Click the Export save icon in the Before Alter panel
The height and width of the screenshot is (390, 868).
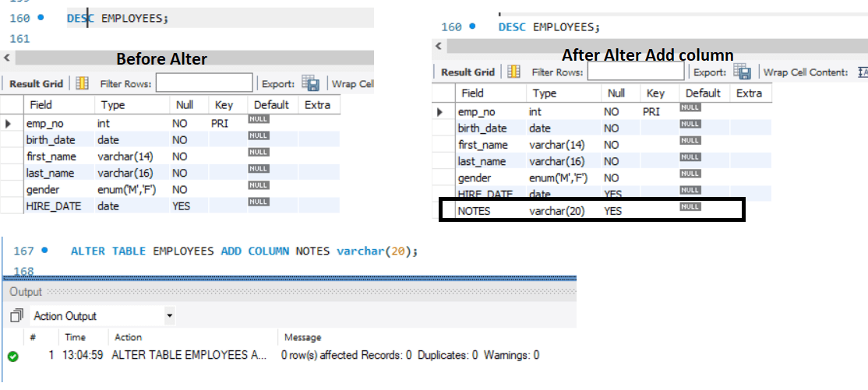coord(311,83)
